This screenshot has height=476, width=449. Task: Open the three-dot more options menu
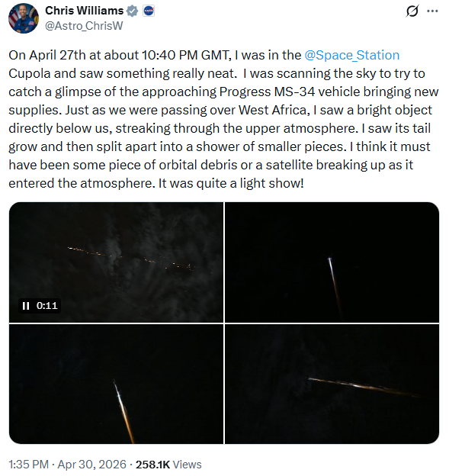[432, 11]
